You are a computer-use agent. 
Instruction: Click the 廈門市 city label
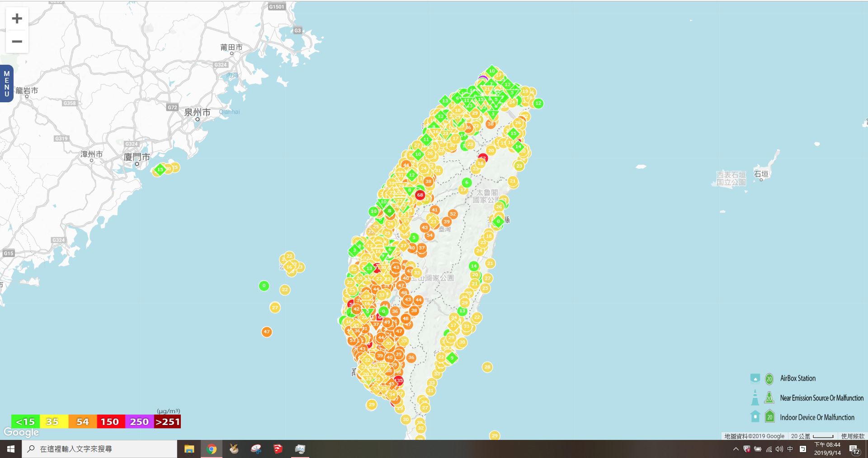pos(137,157)
